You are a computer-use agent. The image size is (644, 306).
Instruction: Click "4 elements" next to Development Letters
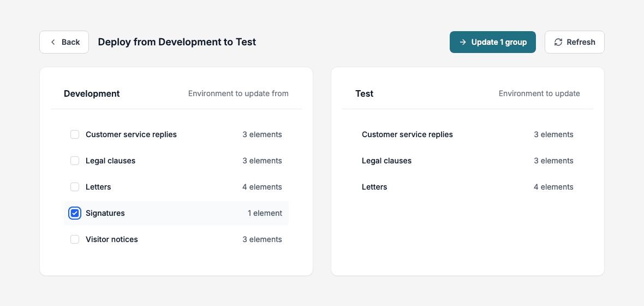point(262,187)
